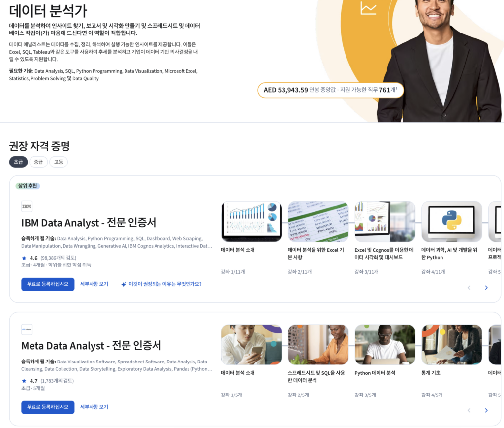This screenshot has height=428, width=504.
Task: Click 초급 · 4개월 · 학위를 위한 학점 취득 text
Action: click(x=56, y=265)
